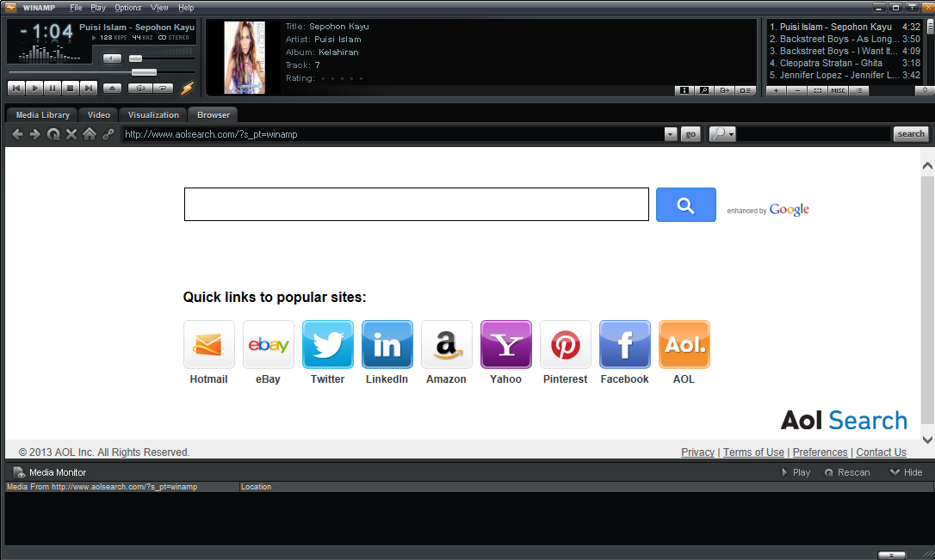This screenshot has width=935, height=560.
Task: Click the Winamp main menu icon
Action: [10, 7]
